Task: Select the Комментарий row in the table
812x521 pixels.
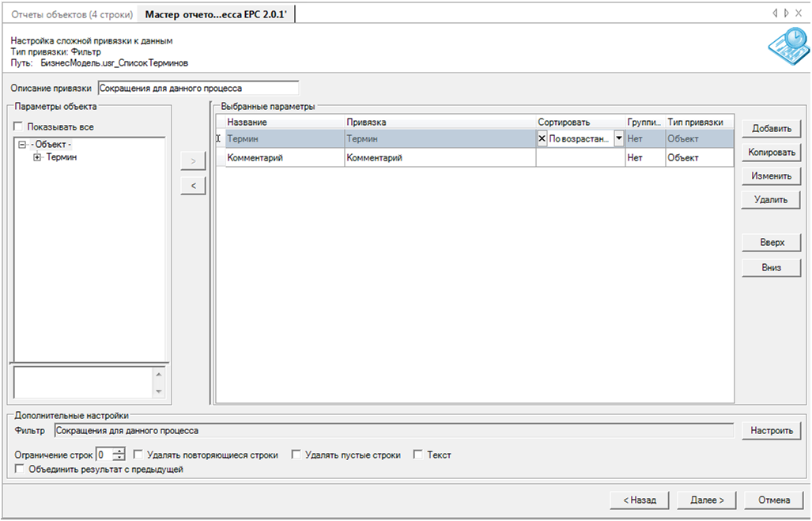Action: 285,158
